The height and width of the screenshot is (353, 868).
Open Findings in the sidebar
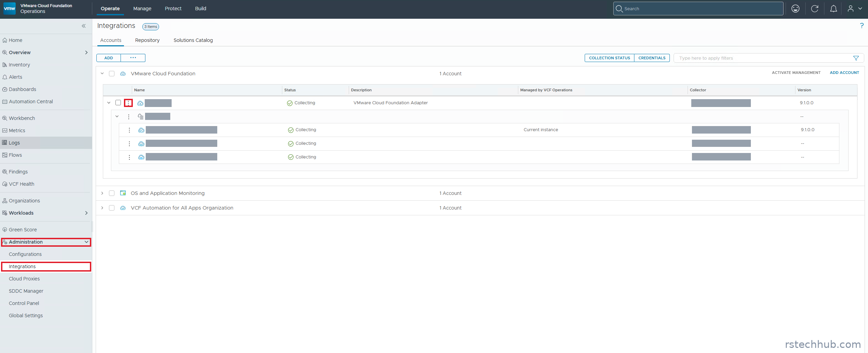[x=46, y=172]
